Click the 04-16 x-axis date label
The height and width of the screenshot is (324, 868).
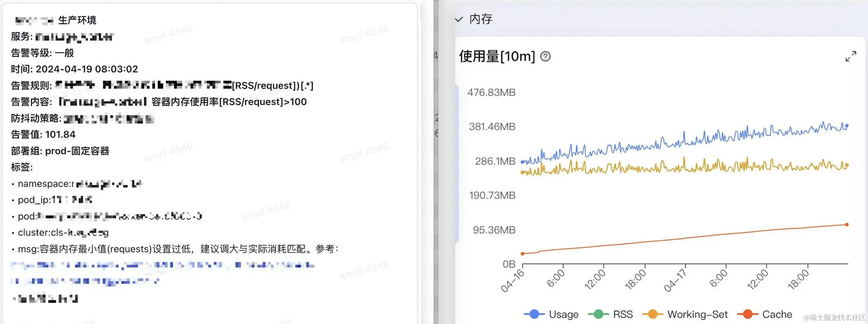[x=512, y=281]
